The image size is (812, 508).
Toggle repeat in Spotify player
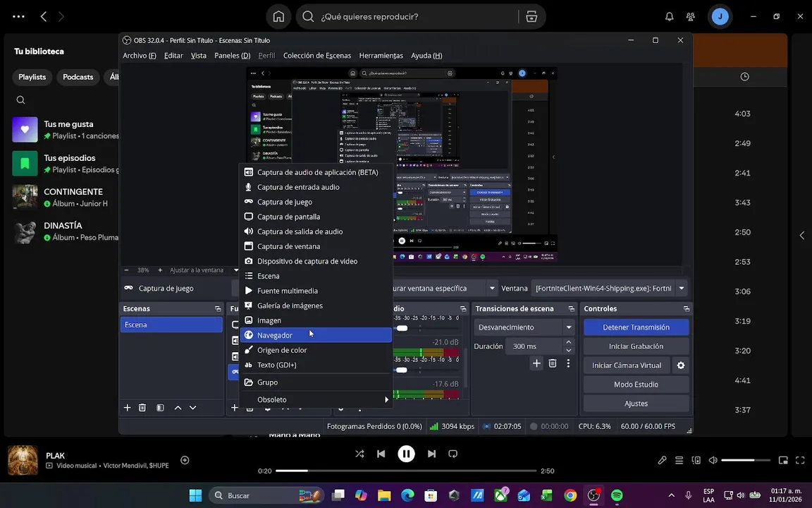453,454
